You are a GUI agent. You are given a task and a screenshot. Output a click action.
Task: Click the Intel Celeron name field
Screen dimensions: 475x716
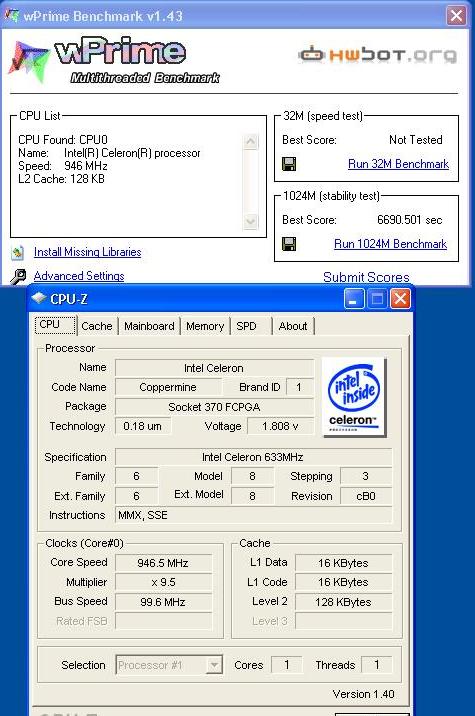tap(214, 368)
